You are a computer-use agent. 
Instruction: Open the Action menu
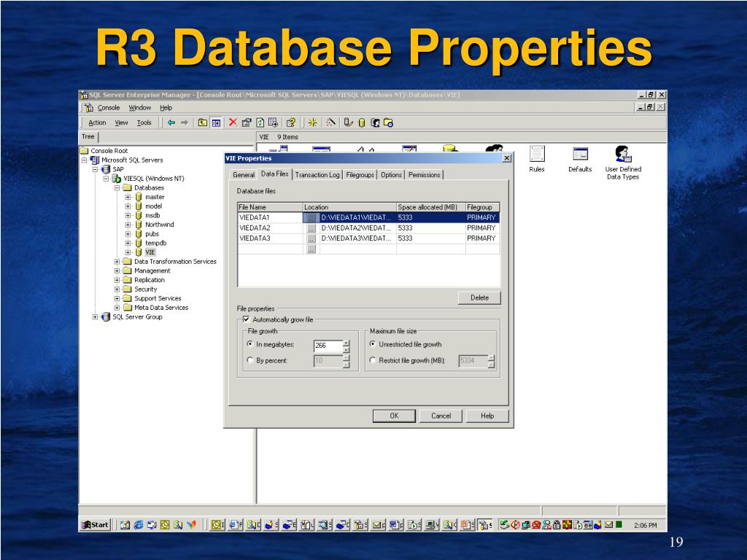[x=97, y=122]
